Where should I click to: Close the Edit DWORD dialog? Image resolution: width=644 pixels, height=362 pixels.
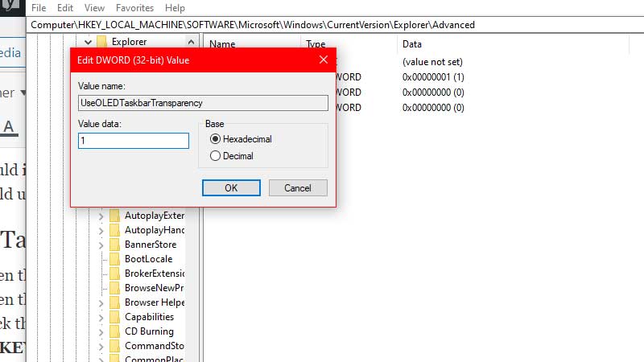(324, 60)
